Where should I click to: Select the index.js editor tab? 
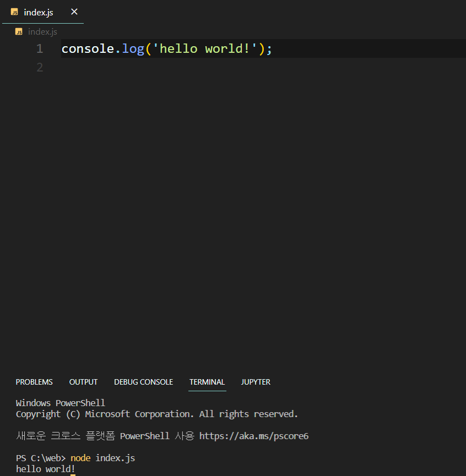[x=43, y=12]
